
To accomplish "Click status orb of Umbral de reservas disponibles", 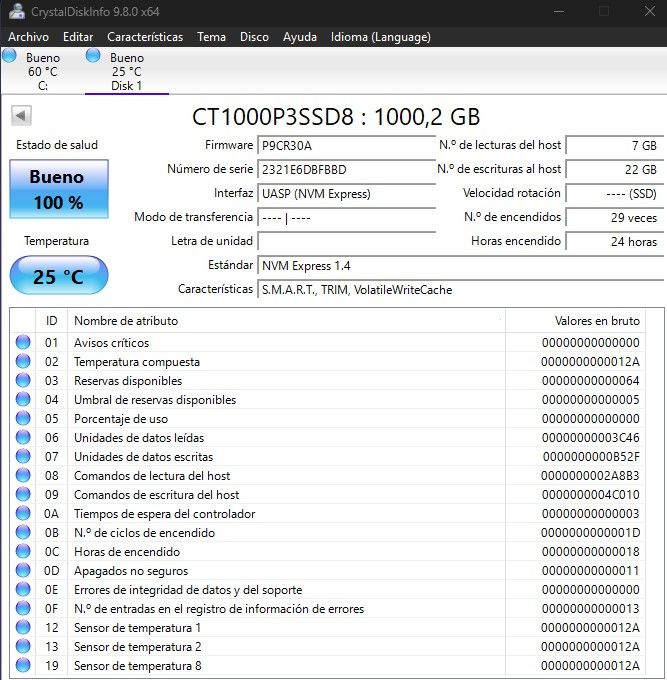I will [x=23, y=399].
